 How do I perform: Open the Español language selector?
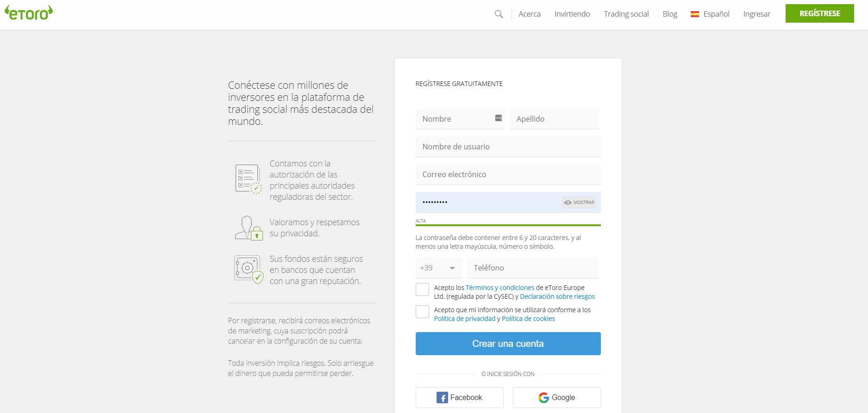(710, 14)
